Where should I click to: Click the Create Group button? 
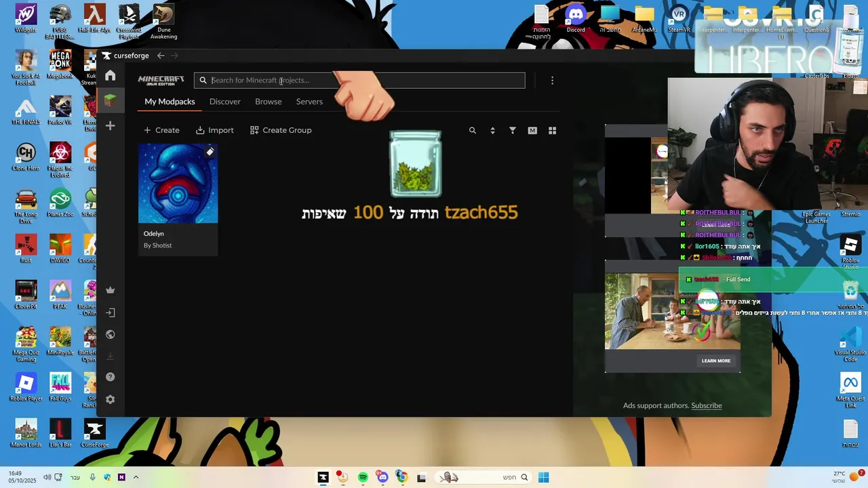[281, 130]
